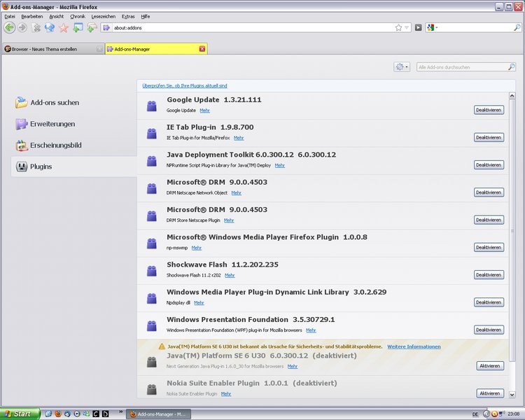Image resolution: width=525 pixels, height=420 pixels.
Task: Click the grey Nokia Suite Enabler plugin icon
Action: pos(152,389)
